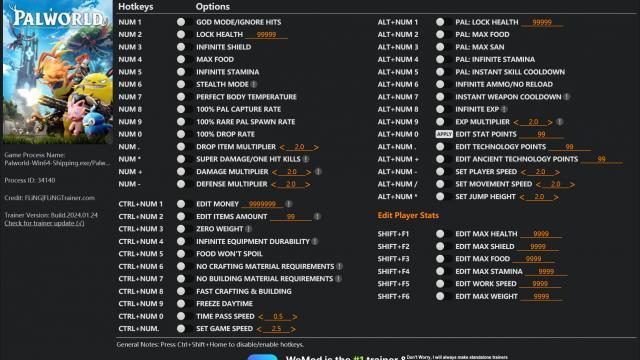The width and height of the screenshot is (640, 360).
Task: Open Zero Weight info icon
Action: tap(249, 229)
